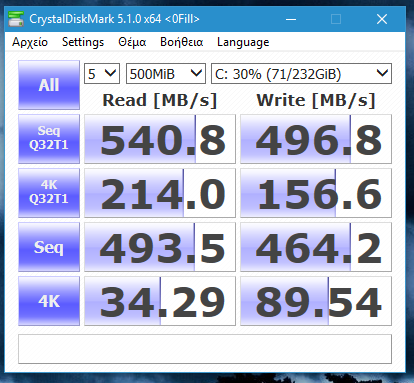The height and width of the screenshot is (383, 414).
Task: Open the Αρχείο menu
Action: 30,42
